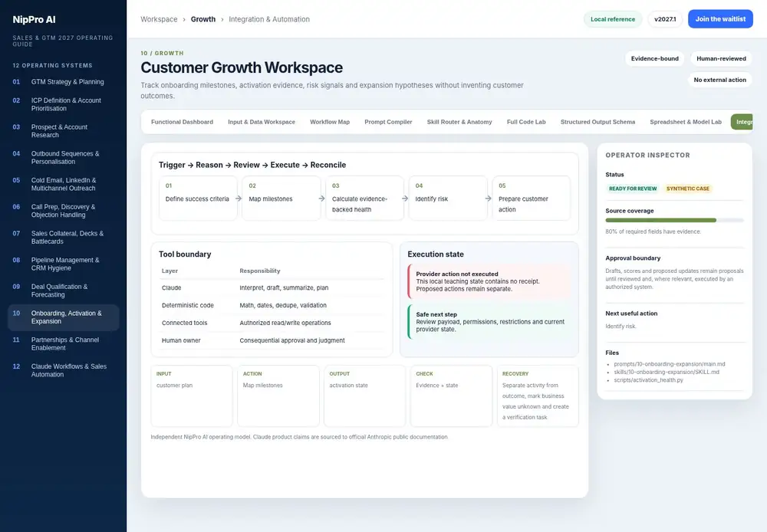The width and height of the screenshot is (767, 532).
Task: Click file skills/10-onboarding-expansion/SKILL.md
Action: coord(667,372)
